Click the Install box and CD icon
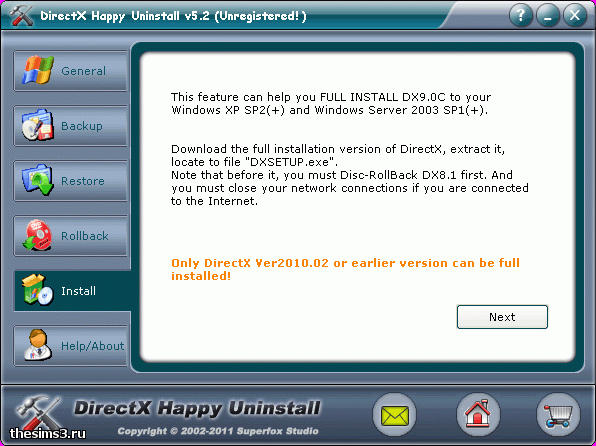Image resolution: width=596 pixels, height=446 pixels. click(37, 290)
